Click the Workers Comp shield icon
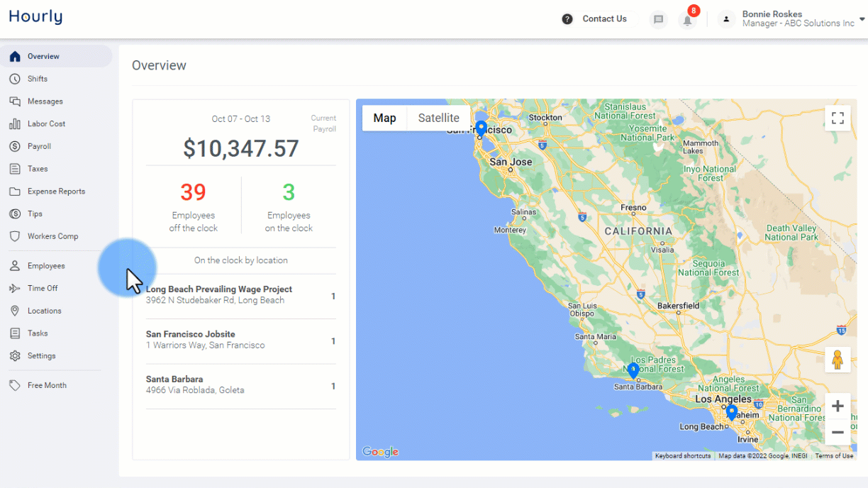868x488 pixels. (15, 236)
